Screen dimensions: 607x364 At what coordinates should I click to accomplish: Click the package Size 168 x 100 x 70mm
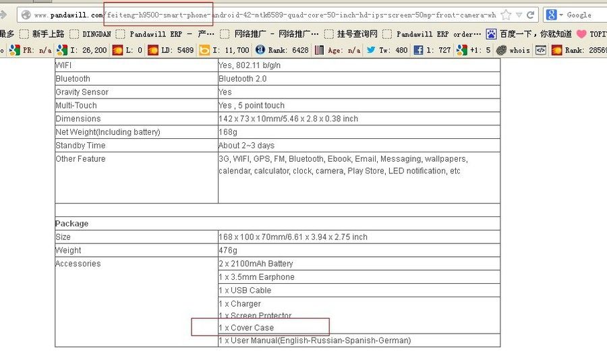(x=359, y=237)
